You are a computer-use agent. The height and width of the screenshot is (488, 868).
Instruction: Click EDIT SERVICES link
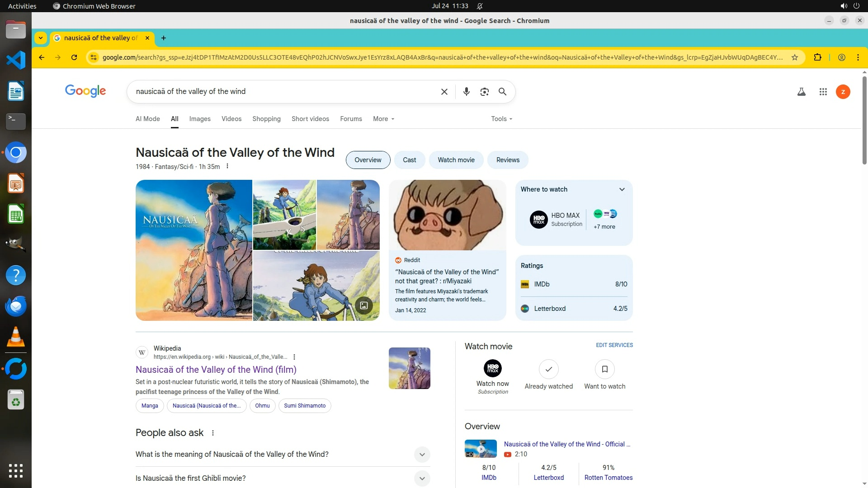[x=614, y=345]
